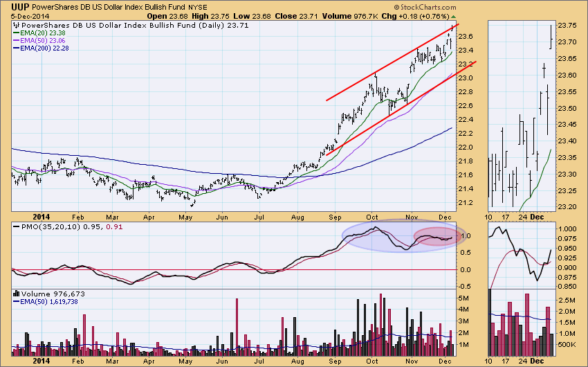Click the red ellipse on the PMO panel
588x367 pixels.
pyautogui.click(x=439, y=237)
